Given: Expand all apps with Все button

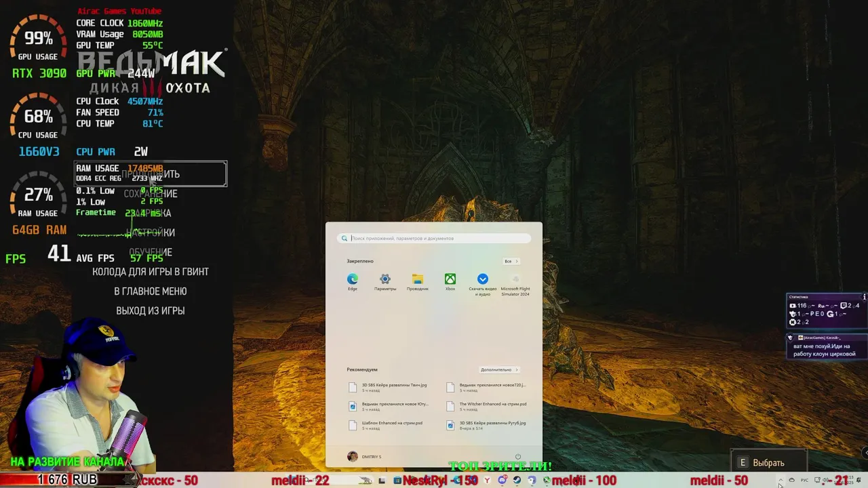Looking at the screenshot, I should [511, 261].
